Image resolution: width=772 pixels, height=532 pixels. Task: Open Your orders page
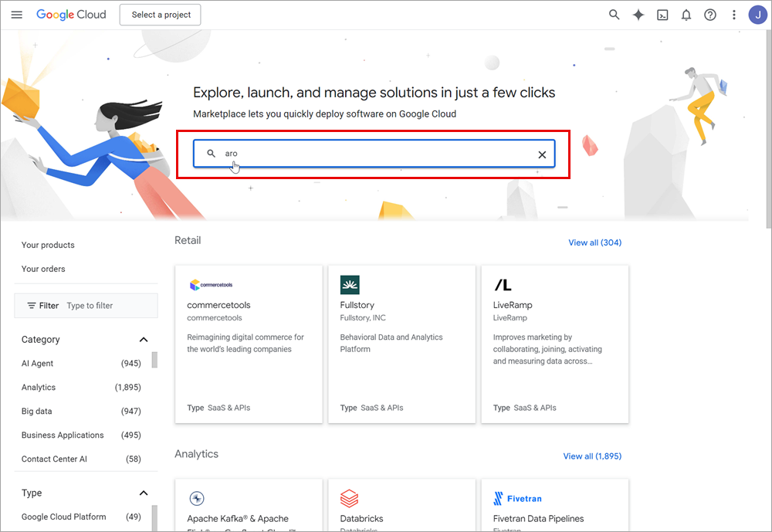[43, 269]
